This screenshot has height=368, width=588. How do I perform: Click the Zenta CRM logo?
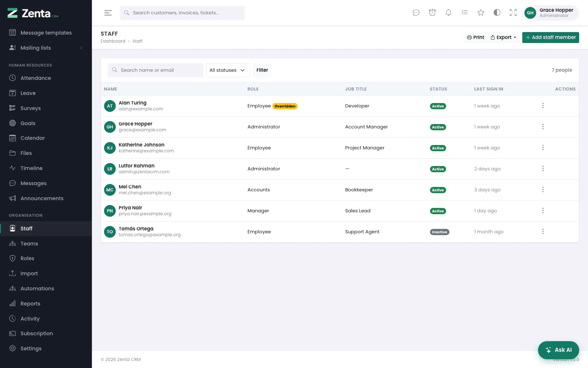[33, 13]
